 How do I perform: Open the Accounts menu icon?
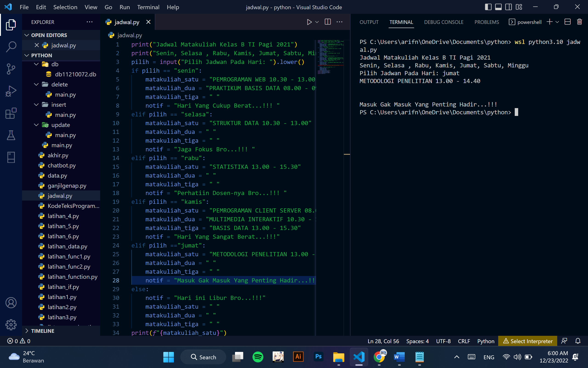tap(11, 303)
